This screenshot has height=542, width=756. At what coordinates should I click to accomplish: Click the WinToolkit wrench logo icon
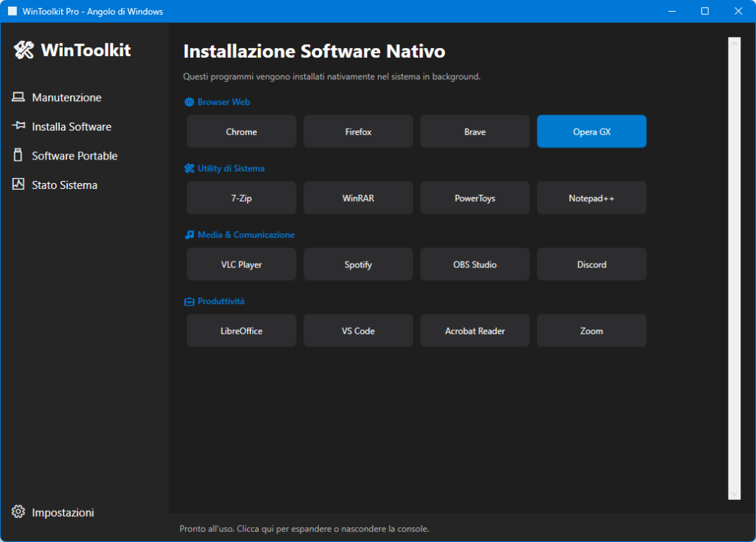[24, 49]
